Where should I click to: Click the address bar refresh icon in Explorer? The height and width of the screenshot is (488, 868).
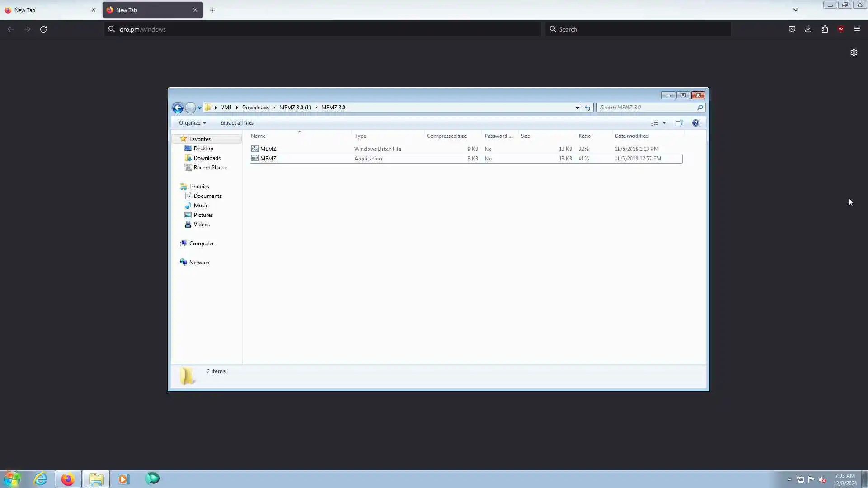click(x=587, y=108)
